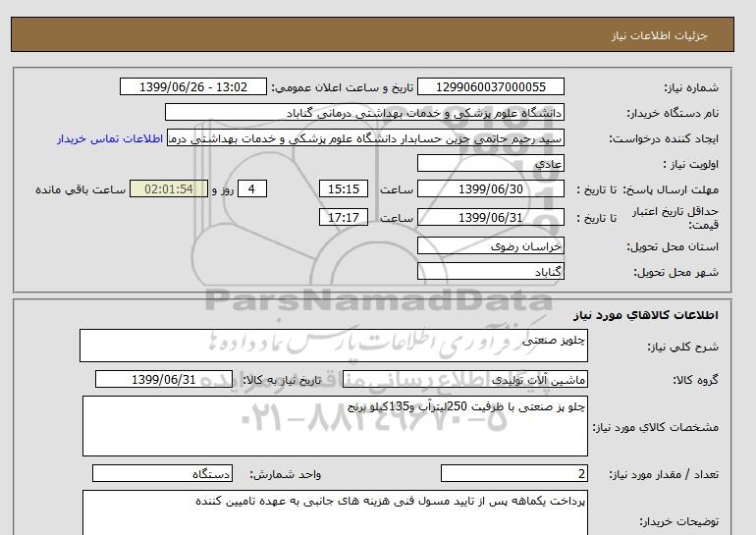
Task: Select the header title جزئیات اطلاعات نیاز
Action: (x=659, y=35)
